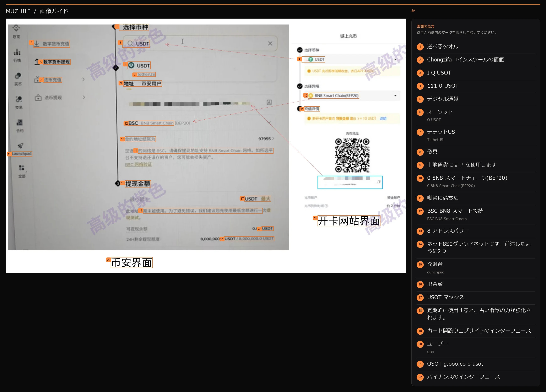Select the 币安用户 tab

pyautogui.click(x=151, y=84)
